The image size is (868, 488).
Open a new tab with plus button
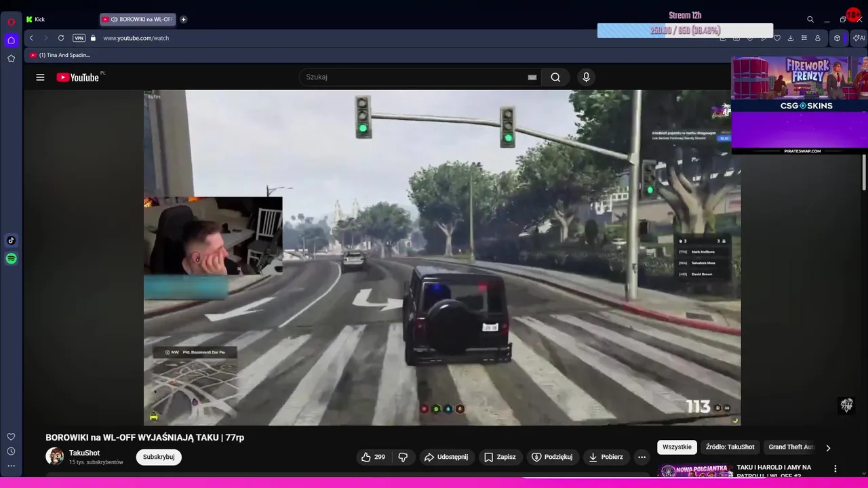point(183,19)
